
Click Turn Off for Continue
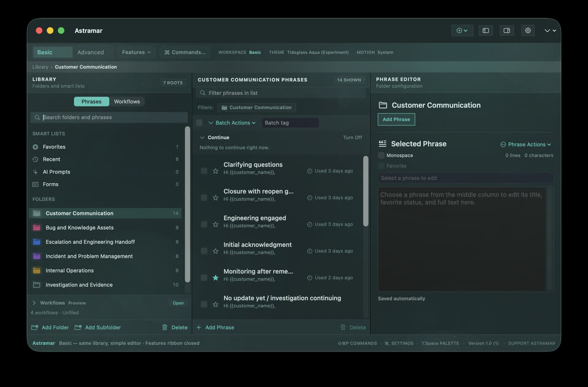click(x=353, y=138)
